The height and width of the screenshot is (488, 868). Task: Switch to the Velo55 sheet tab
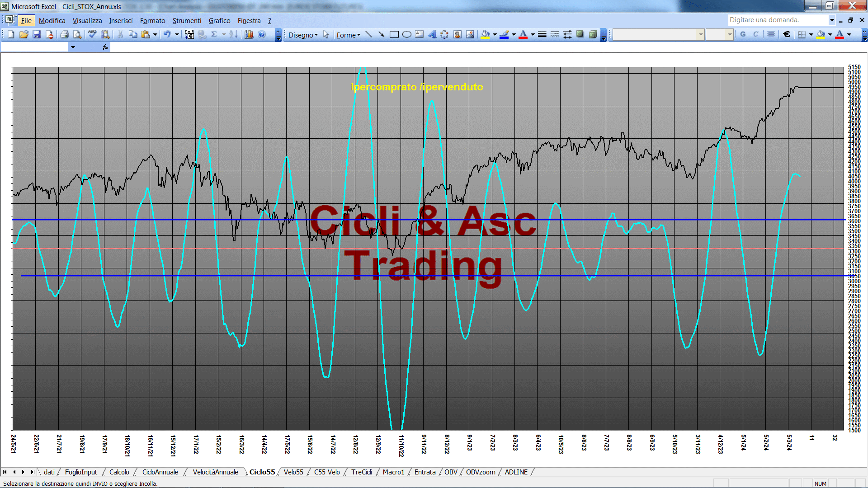(x=293, y=472)
